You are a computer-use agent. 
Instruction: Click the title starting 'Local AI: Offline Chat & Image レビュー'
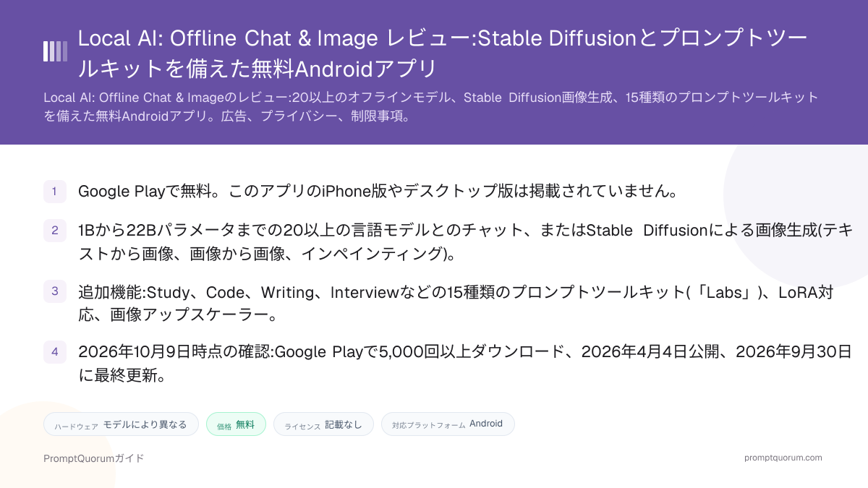coord(443,53)
